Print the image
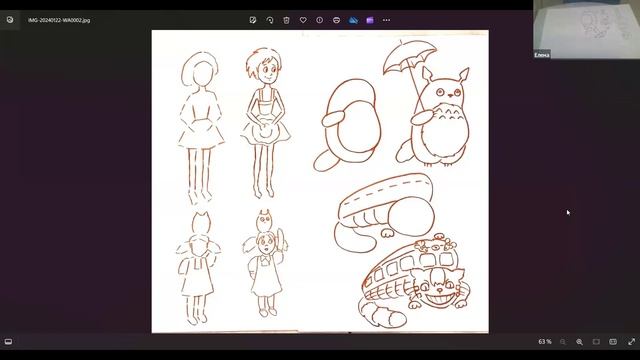 [x=336, y=20]
